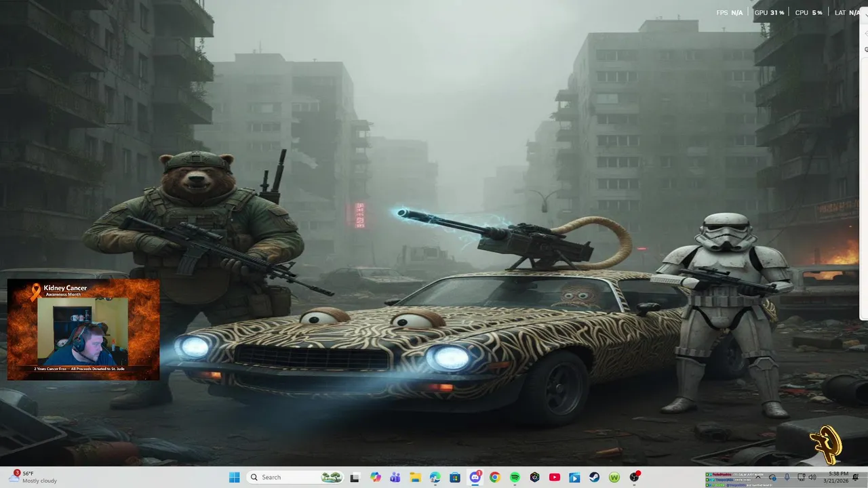Open notification bell in system tray

coord(855,477)
